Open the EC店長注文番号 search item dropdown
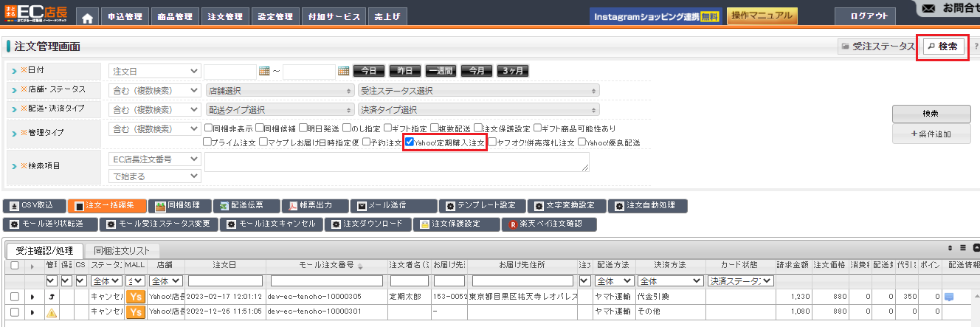This screenshot has height=327, width=980. (154, 159)
